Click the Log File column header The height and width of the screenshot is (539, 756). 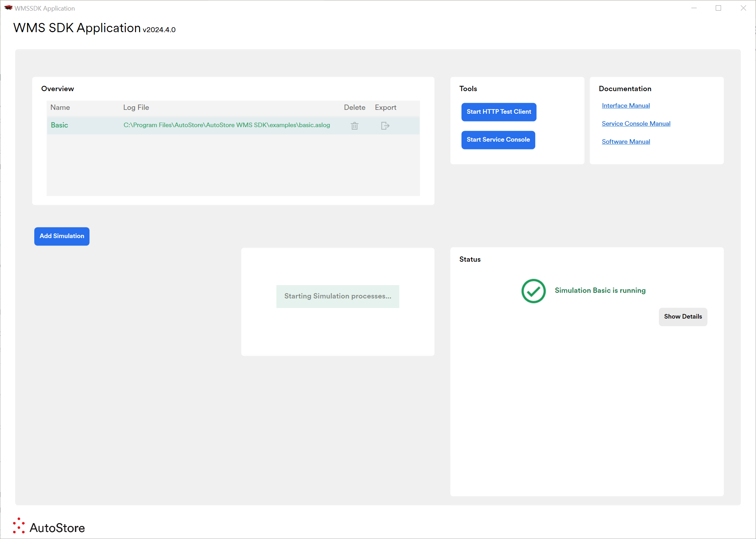[136, 107]
